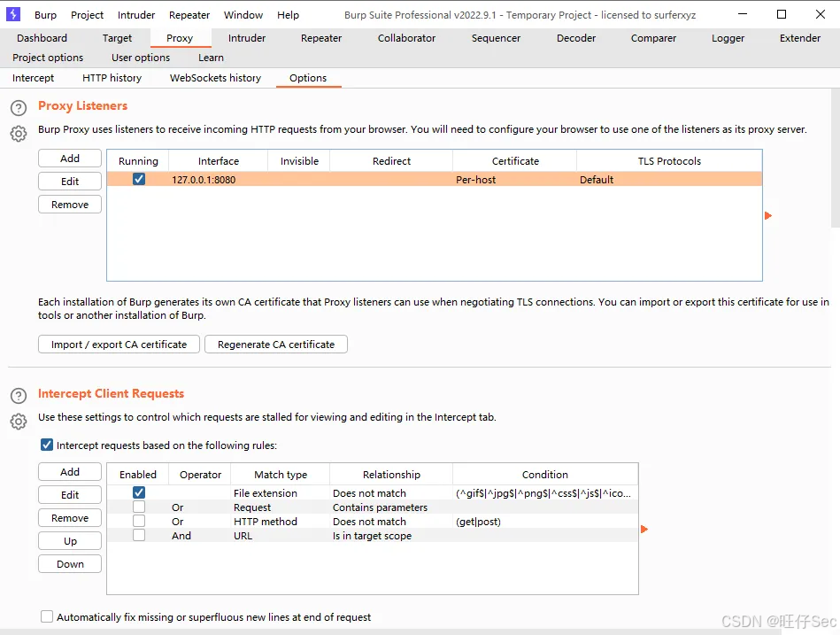Add a new intercept request rule
Screen dimensions: 840x635
coord(70,471)
